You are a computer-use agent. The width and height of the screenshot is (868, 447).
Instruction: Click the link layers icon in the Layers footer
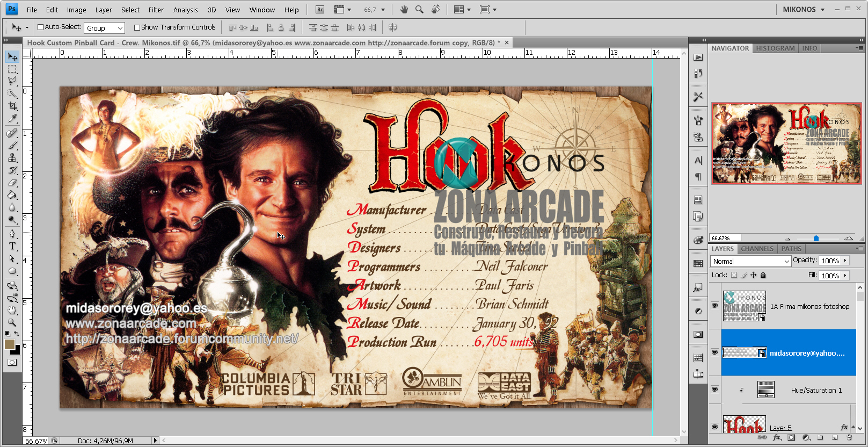[x=762, y=437]
